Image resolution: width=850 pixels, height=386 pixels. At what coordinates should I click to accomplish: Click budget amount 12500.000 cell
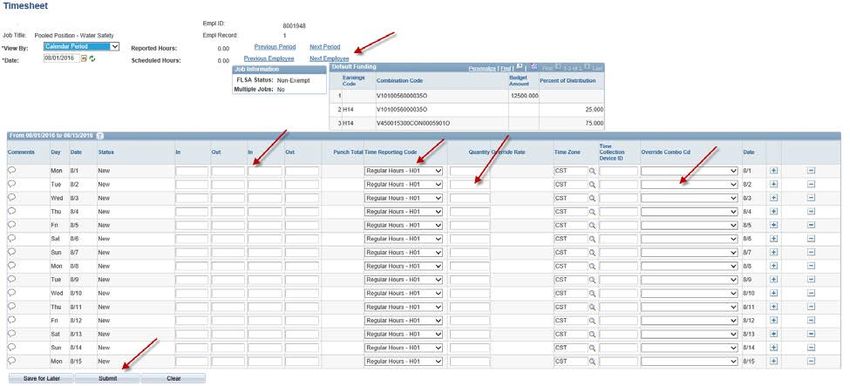[524, 95]
